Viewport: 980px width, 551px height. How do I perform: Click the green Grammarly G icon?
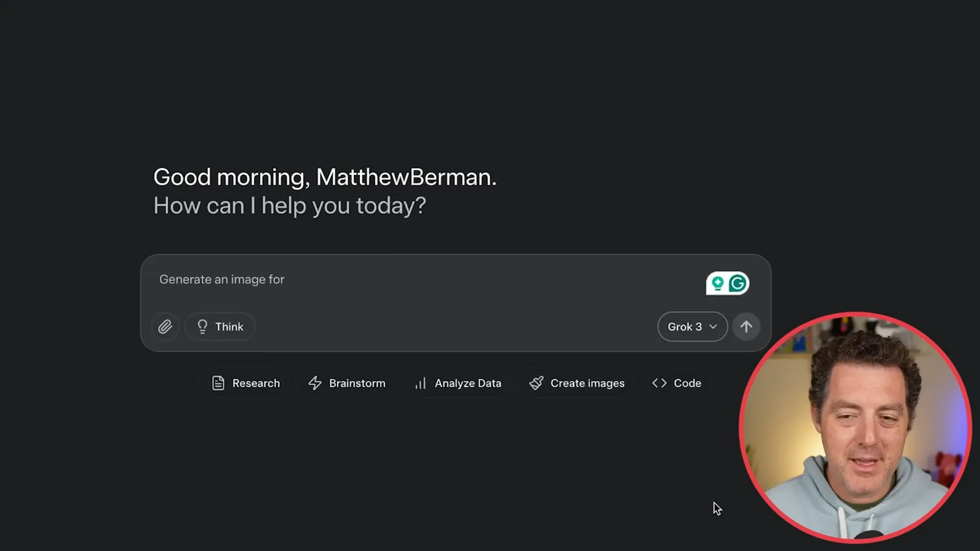[x=738, y=283]
